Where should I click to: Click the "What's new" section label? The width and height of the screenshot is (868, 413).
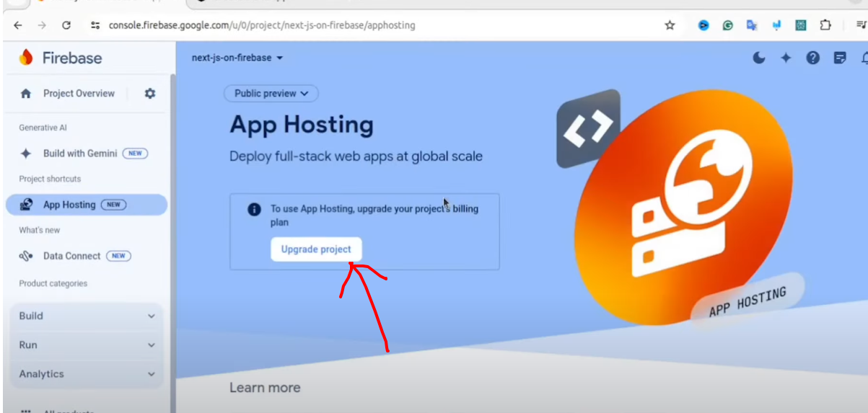40,230
